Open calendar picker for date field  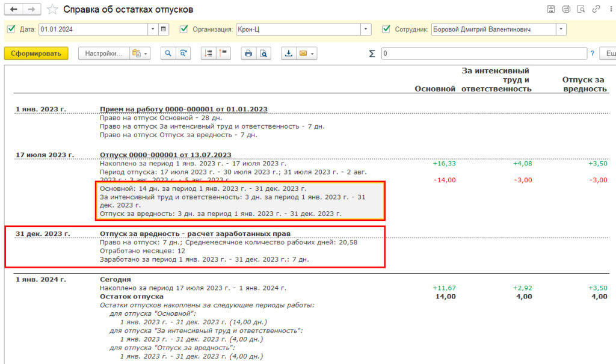164,29
